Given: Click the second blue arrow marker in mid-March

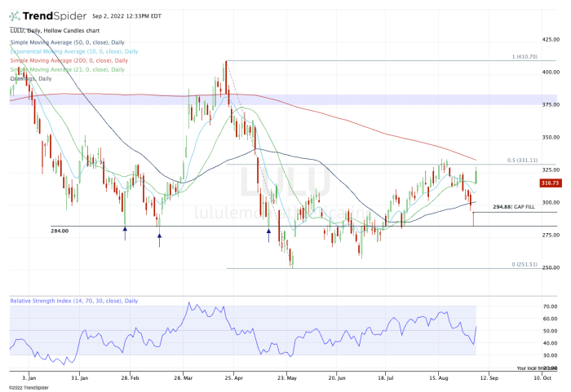Looking at the screenshot, I should click(159, 237).
